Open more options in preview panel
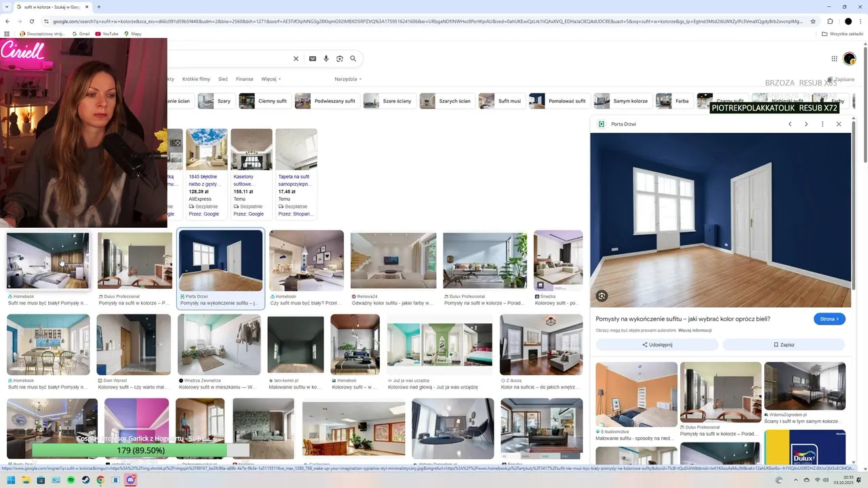The image size is (868, 488). (823, 124)
